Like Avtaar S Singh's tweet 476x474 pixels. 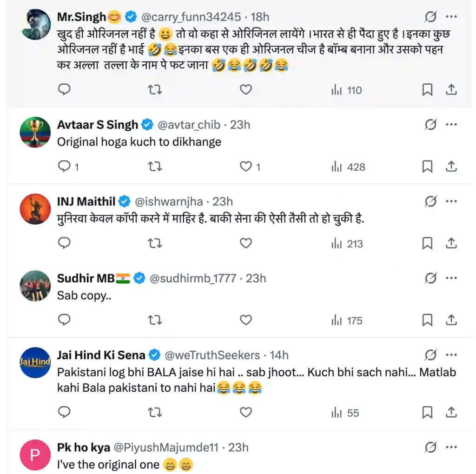[245, 167]
